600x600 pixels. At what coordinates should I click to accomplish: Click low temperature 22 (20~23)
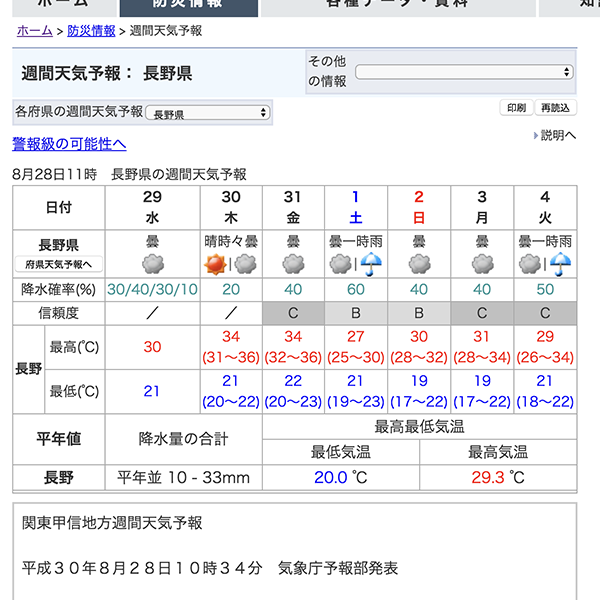[x=293, y=391]
